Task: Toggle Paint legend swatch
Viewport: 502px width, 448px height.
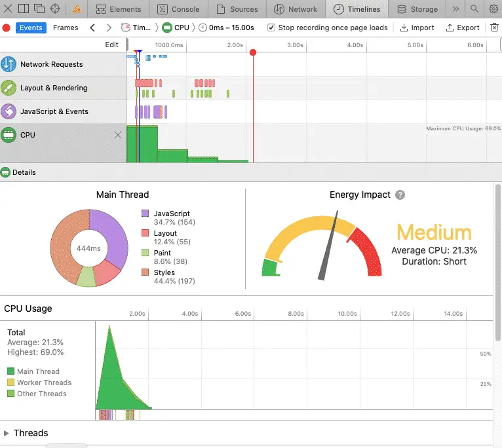Action: pos(145,253)
